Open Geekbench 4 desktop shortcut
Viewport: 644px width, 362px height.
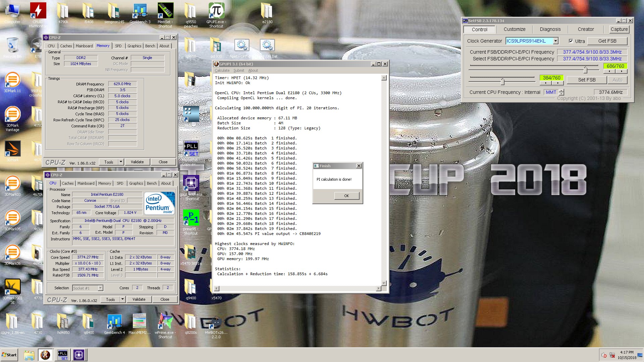pyautogui.click(x=114, y=324)
